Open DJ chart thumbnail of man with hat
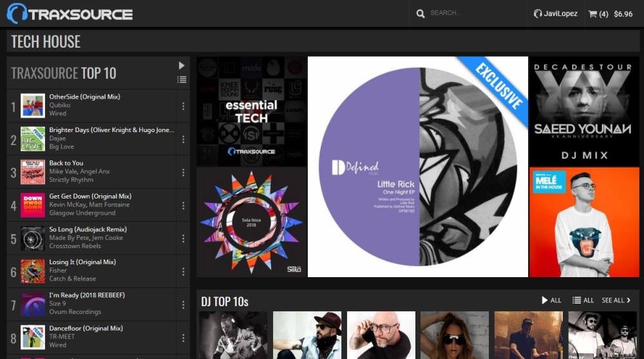644x359 pixels. coord(307,335)
